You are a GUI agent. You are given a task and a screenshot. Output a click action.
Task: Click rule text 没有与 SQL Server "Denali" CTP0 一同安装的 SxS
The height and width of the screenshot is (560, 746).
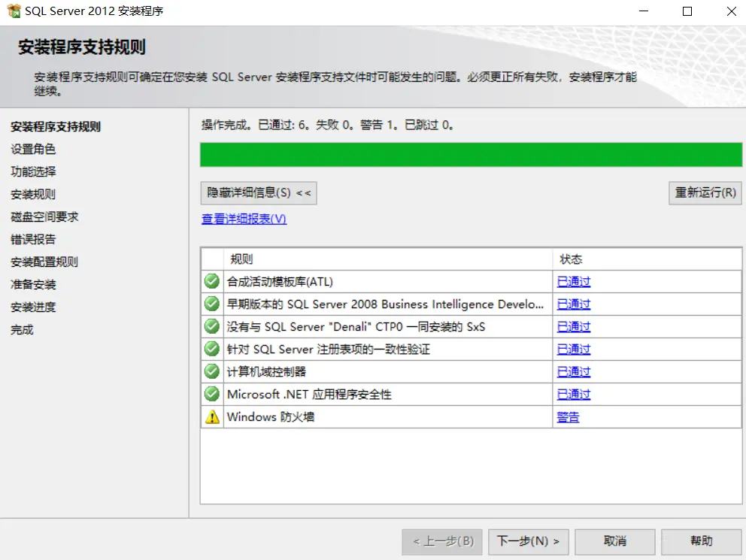pos(356,326)
